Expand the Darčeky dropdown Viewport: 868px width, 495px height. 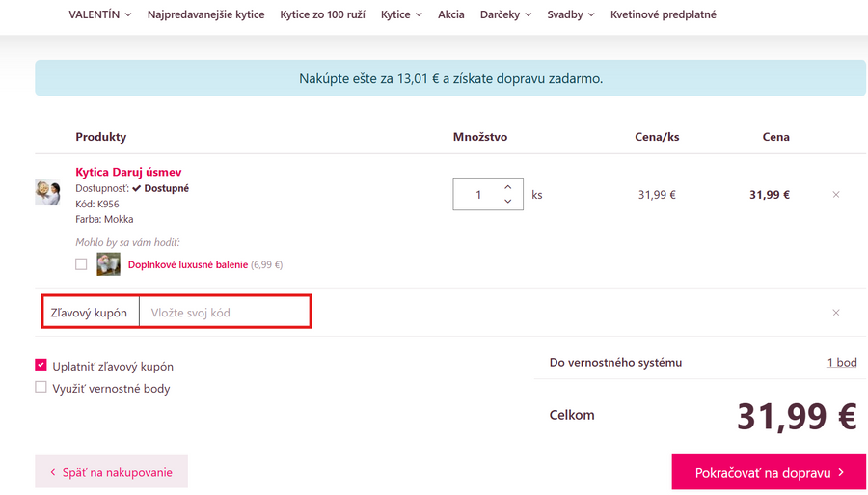[x=505, y=14]
